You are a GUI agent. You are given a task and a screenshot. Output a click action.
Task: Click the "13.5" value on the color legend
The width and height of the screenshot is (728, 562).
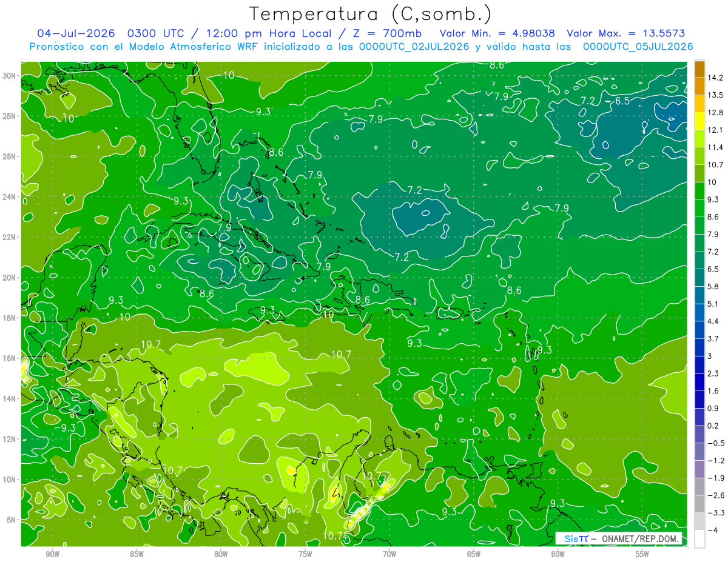pyautogui.click(x=716, y=95)
